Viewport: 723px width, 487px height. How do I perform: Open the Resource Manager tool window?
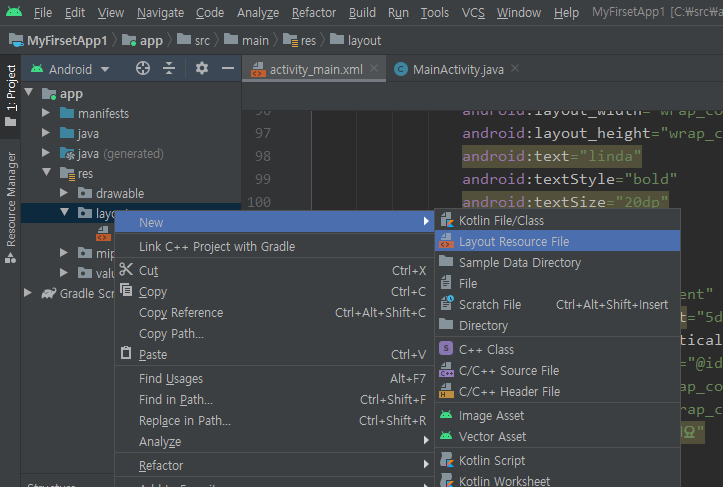click(11, 207)
